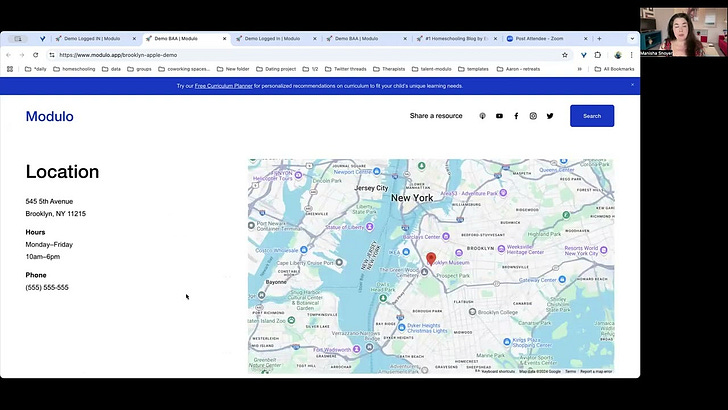This screenshot has height=410, width=728.
Task: Click Report a map error link
Action: click(x=596, y=371)
